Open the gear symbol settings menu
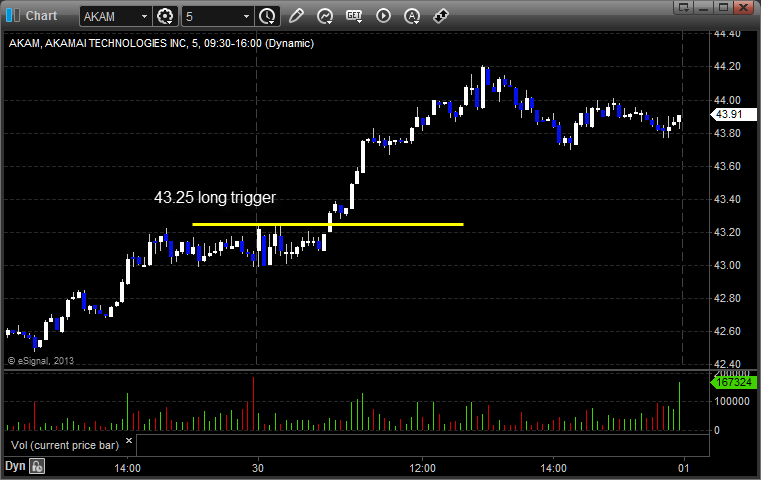Image resolution: width=761 pixels, height=480 pixels. (165, 17)
